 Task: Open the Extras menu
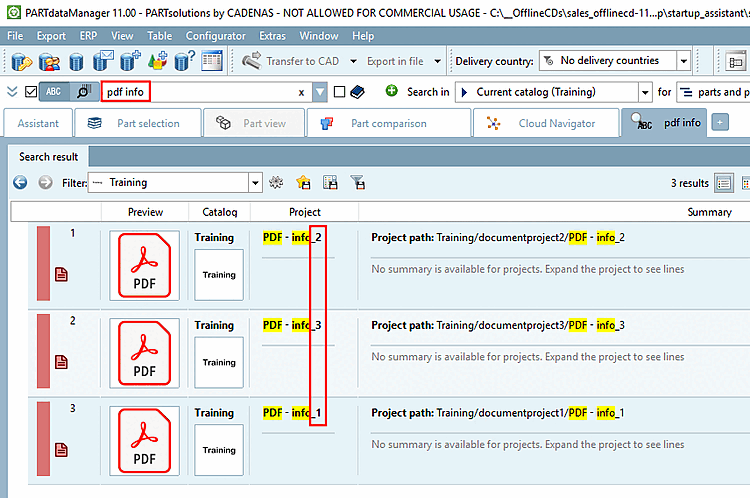click(272, 36)
